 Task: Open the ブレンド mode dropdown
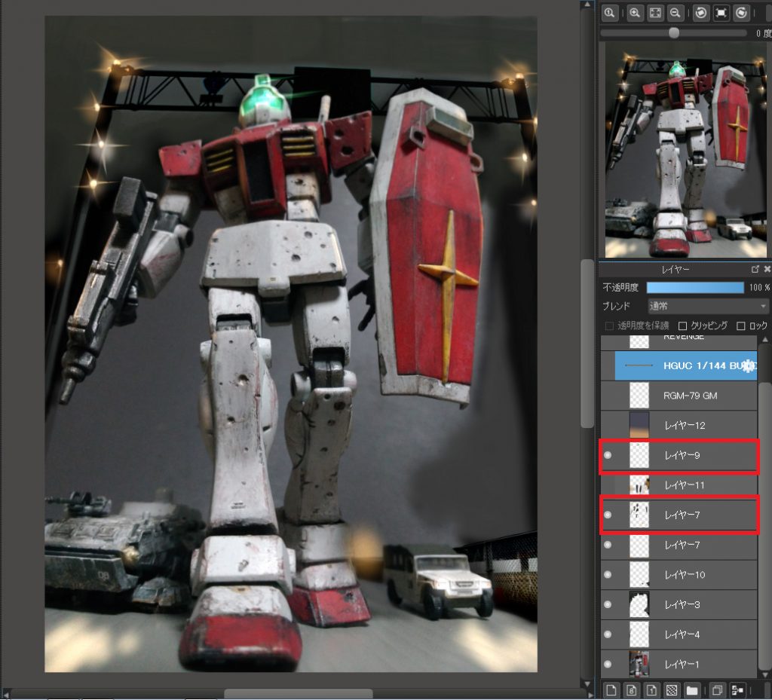707,307
